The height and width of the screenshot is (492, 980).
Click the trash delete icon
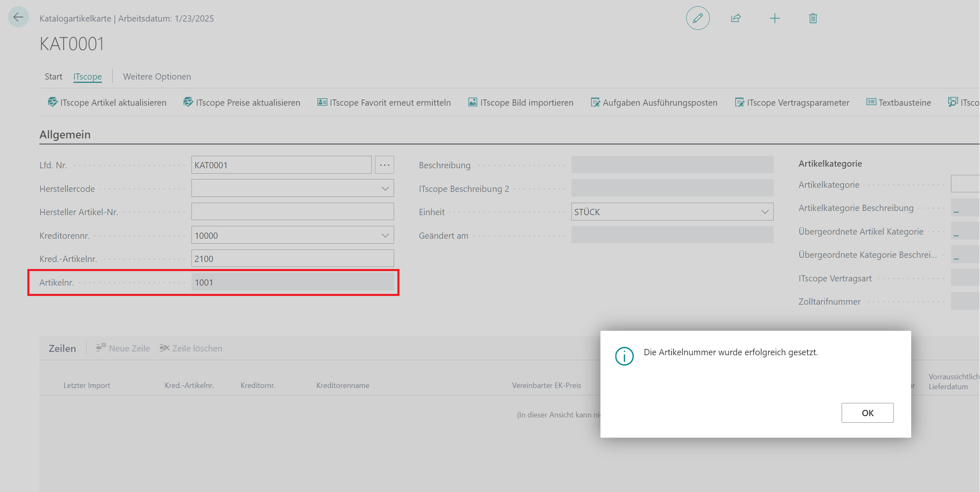[813, 18]
